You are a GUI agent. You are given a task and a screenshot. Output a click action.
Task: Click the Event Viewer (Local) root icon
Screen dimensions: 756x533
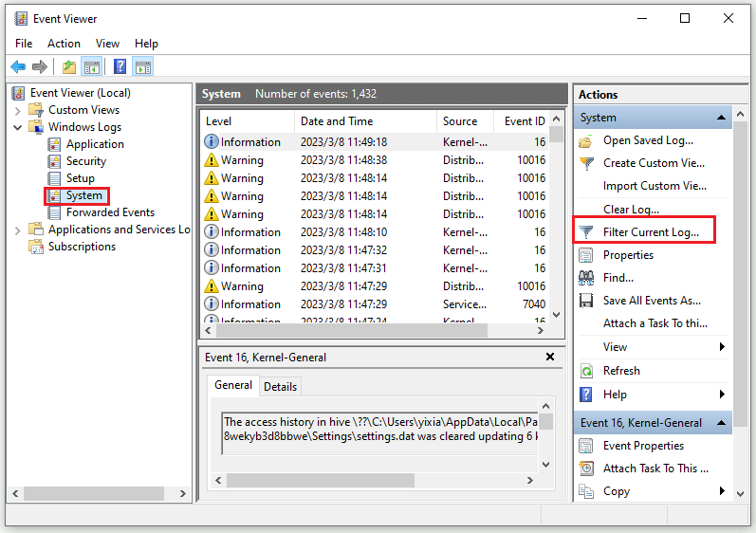[18, 93]
